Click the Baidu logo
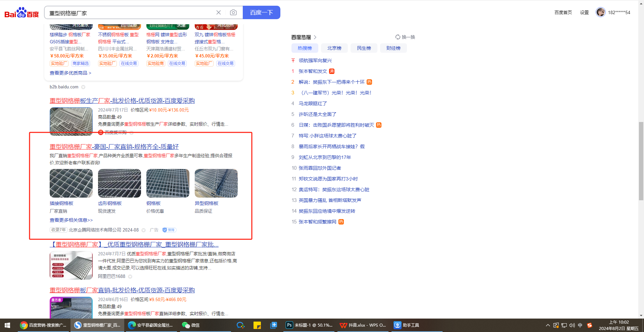 pos(21,13)
